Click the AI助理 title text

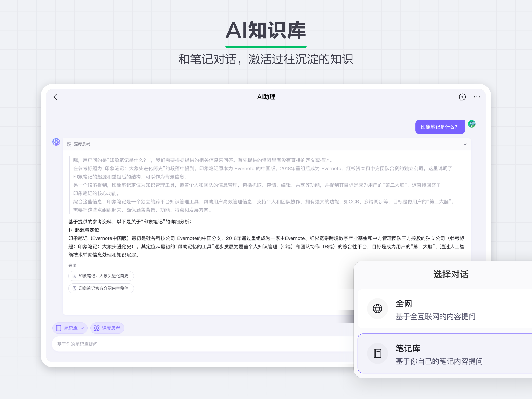(x=266, y=97)
